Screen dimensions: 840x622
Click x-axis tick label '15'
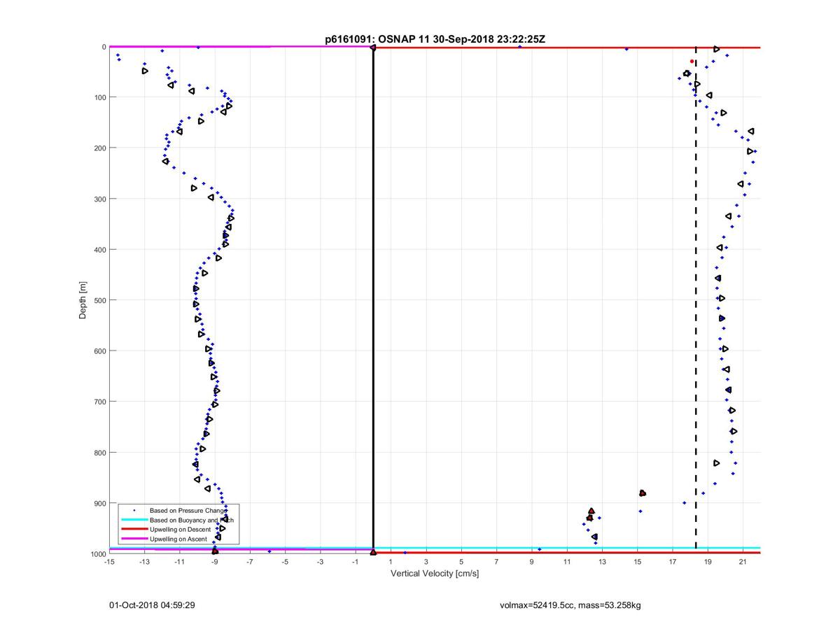(x=637, y=562)
